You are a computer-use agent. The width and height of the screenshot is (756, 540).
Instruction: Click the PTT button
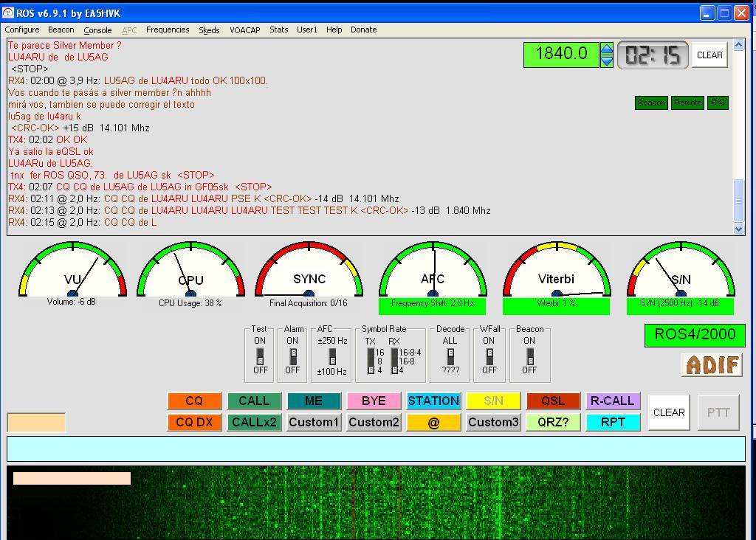pos(718,412)
